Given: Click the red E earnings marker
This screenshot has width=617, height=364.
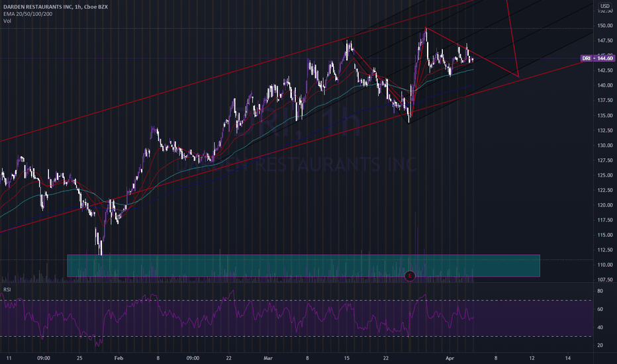Looking at the screenshot, I should pyautogui.click(x=410, y=276).
